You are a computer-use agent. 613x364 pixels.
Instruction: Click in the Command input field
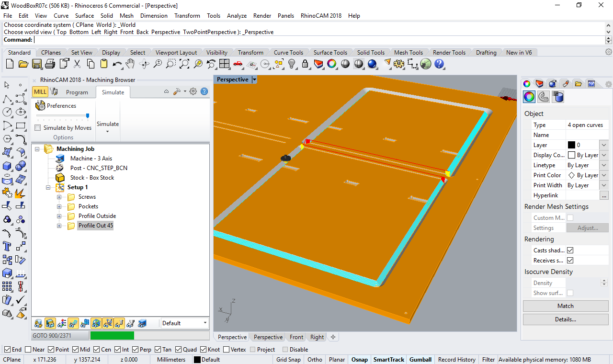(x=319, y=40)
